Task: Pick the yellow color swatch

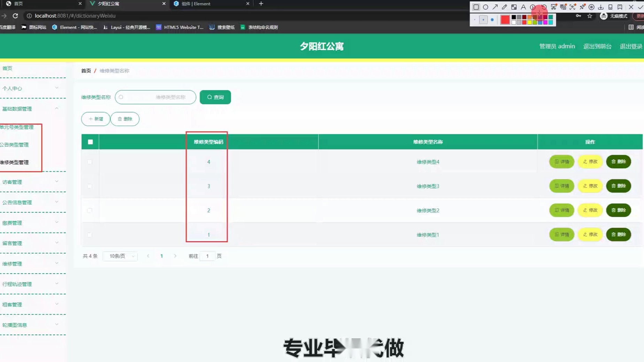Action: (530, 22)
